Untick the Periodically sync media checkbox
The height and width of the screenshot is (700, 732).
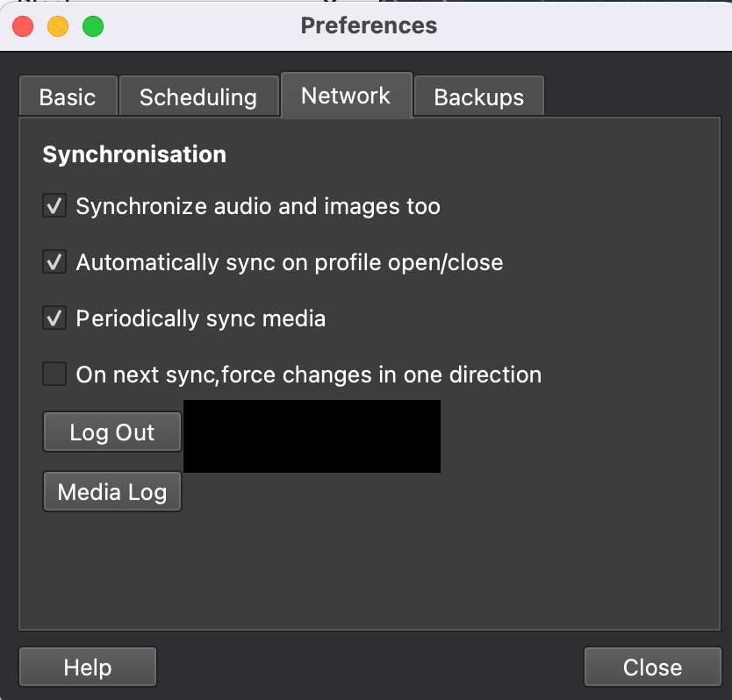54,318
